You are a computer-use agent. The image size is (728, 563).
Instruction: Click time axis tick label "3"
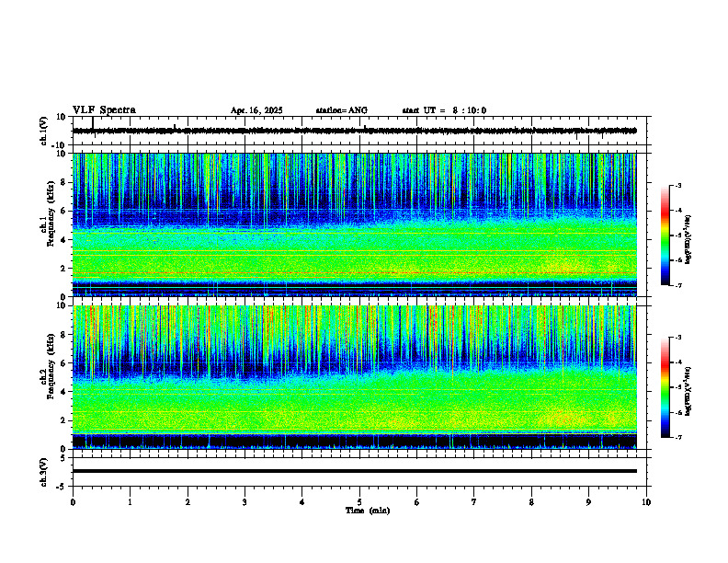coord(245,502)
